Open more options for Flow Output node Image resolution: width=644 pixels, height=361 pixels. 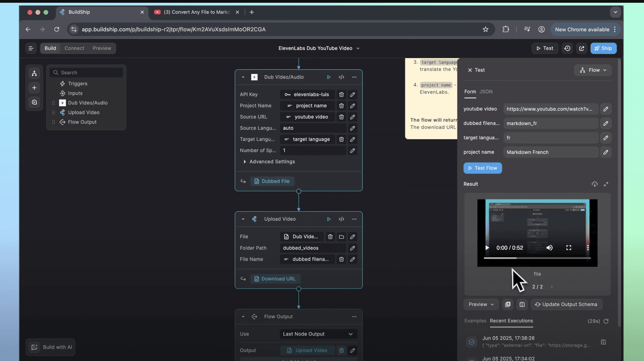[x=354, y=317]
